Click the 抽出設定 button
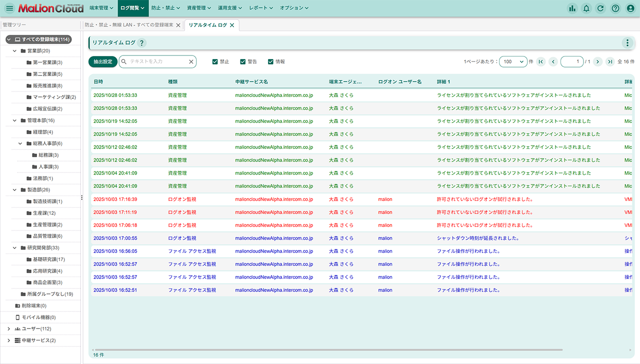 pyautogui.click(x=103, y=61)
